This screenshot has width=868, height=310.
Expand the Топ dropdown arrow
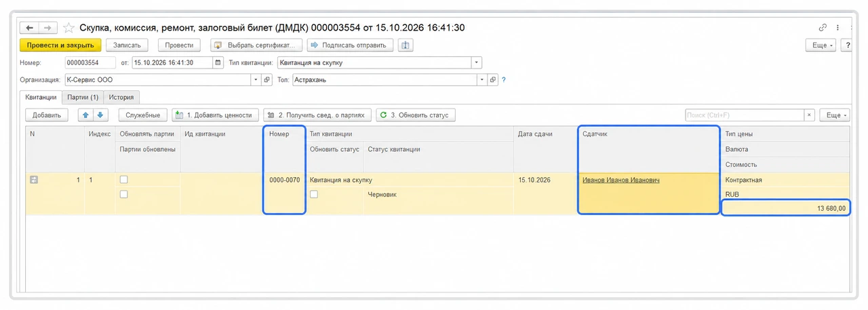[483, 80]
